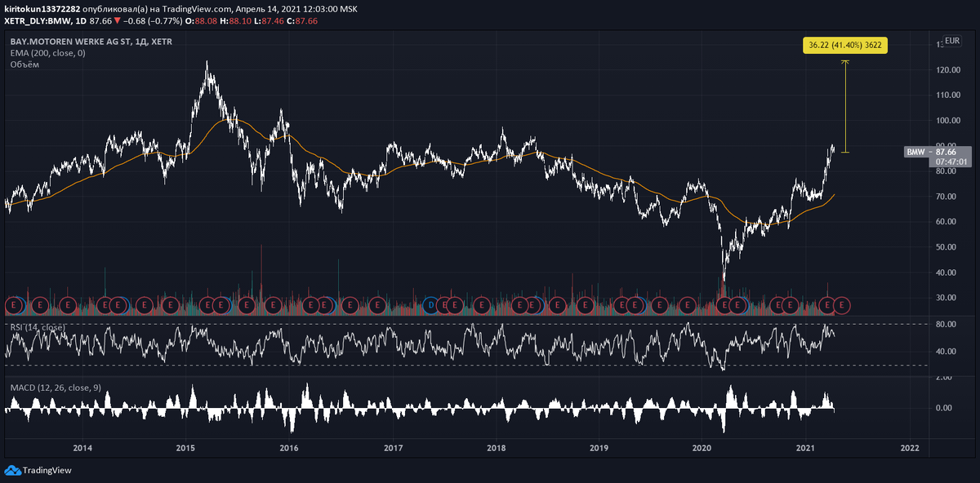Click the blue D dividend marker
This screenshot has height=483, width=980.
(430, 305)
